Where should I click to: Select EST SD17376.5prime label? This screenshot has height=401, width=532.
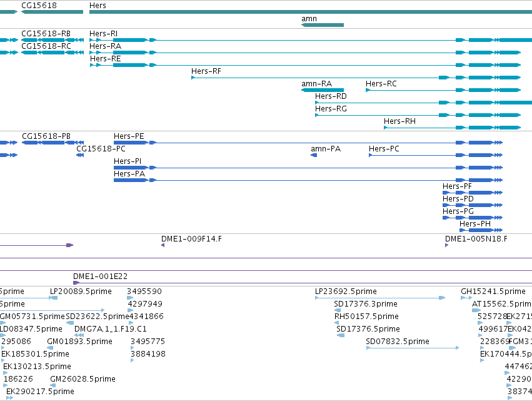point(368,329)
